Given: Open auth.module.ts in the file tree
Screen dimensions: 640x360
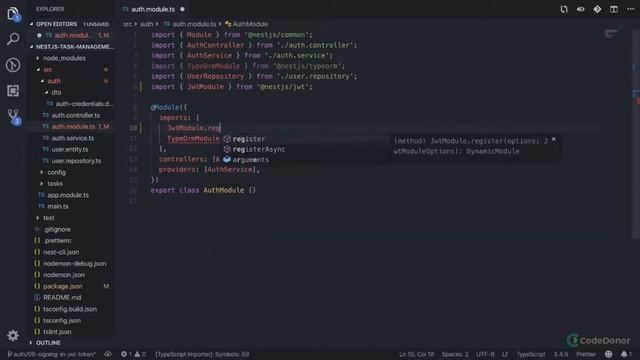Looking at the screenshot, I should tap(73, 127).
